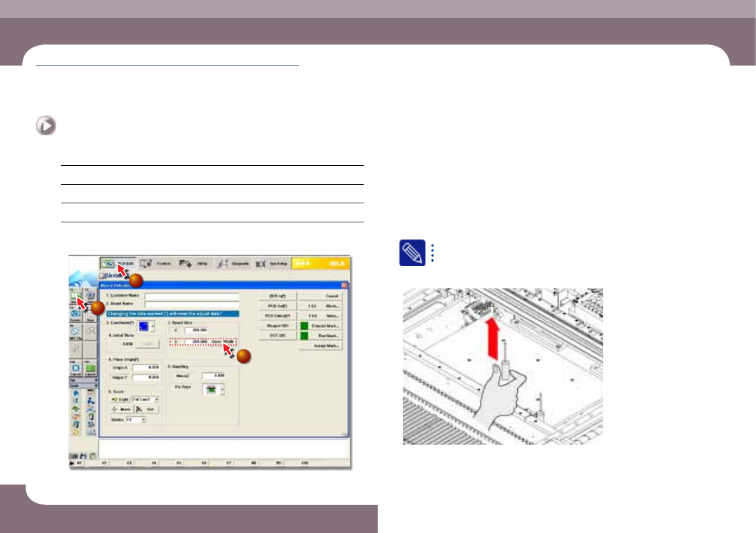Image resolution: width=756 pixels, height=533 pixels.
Task: Close the Board Definition dialog
Action: pos(344,285)
